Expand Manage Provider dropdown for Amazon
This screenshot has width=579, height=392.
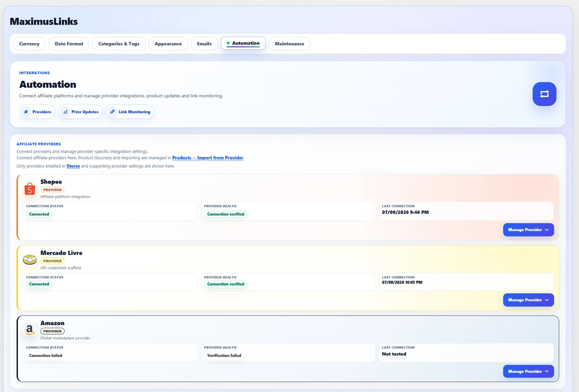point(528,371)
